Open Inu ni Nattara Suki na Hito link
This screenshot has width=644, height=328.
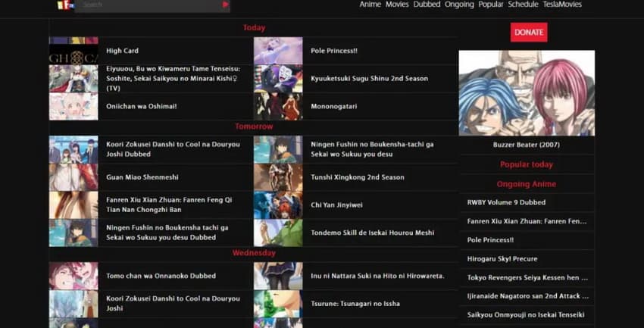click(377, 276)
